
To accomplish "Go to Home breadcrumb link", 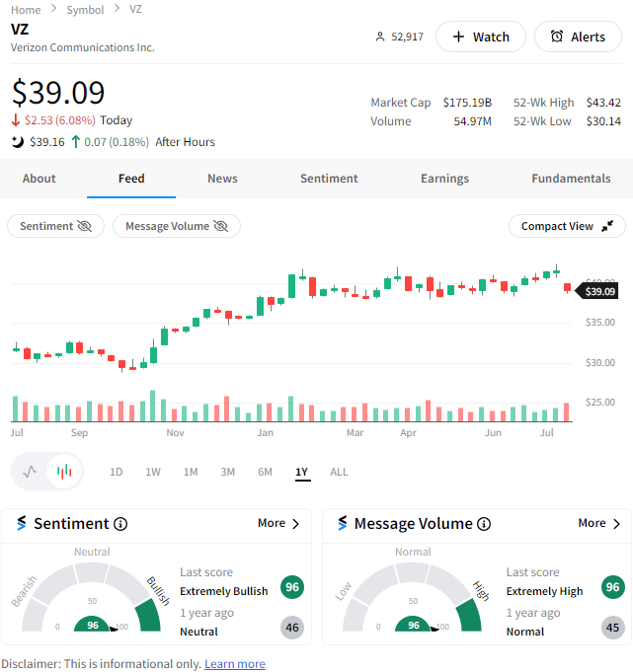I will [x=26, y=10].
